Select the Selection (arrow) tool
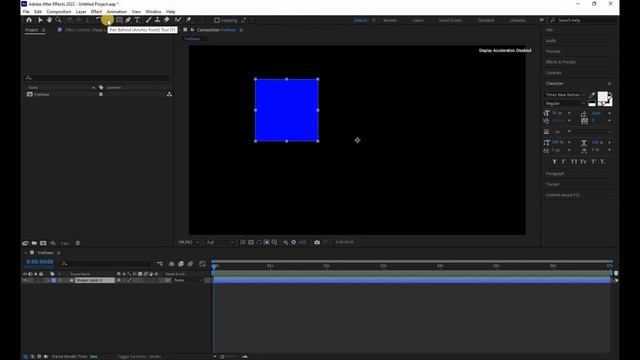The image size is (640, 360). 40,20
